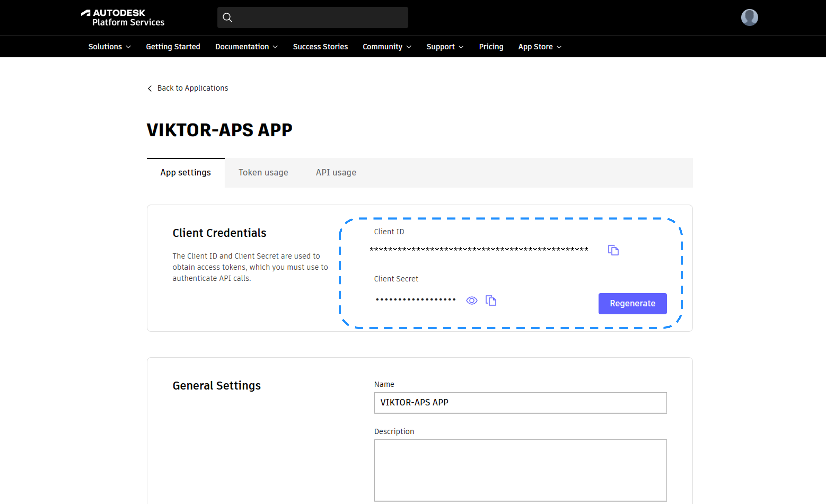Open the Support dropdown menu

point(444,47)
